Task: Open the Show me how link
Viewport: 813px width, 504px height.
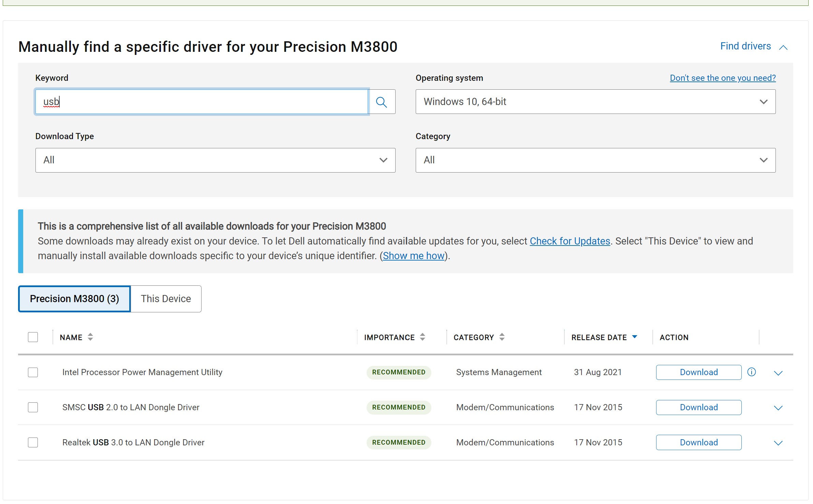Action: coord(414,256)
